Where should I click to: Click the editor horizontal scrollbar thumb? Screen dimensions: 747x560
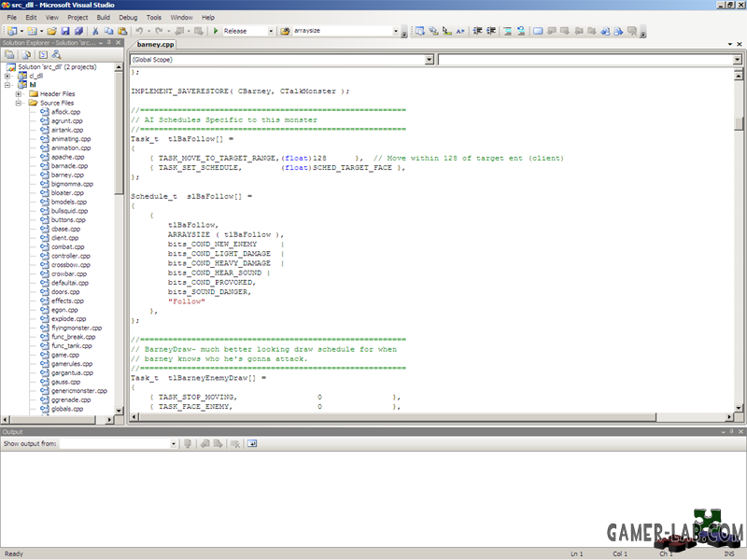click(x=398, y=417)
